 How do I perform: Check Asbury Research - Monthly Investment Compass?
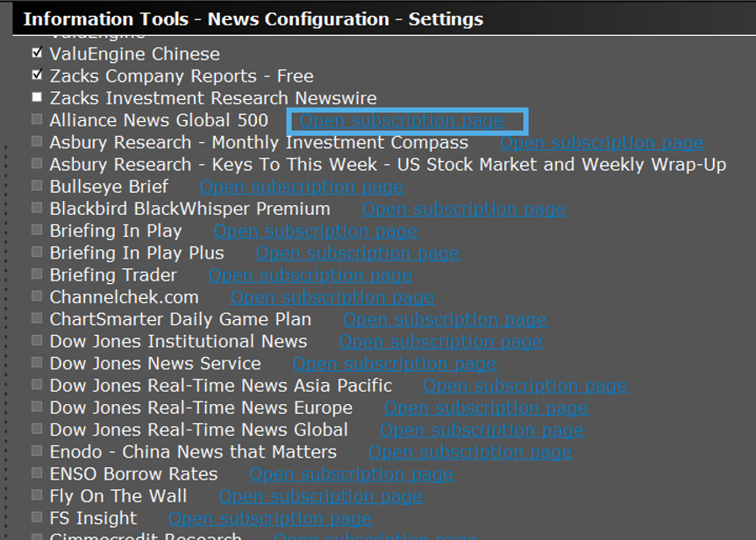[x=36, y=141]
